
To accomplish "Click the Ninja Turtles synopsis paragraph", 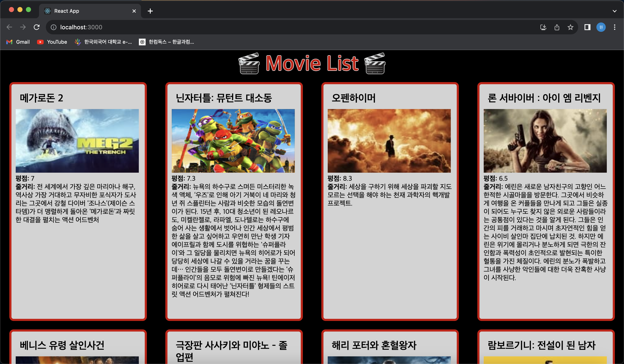I will tap(233, 240).
